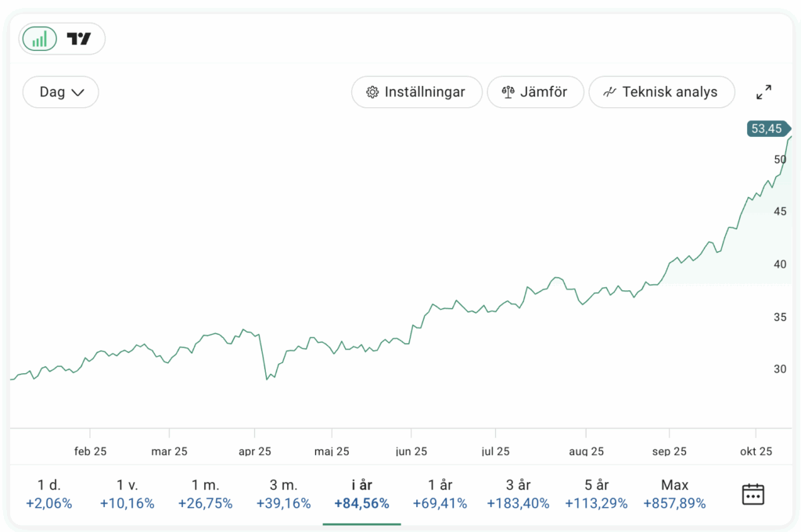Click the scales icon in Jämför
Screen dimensions: 801x532
508,92
